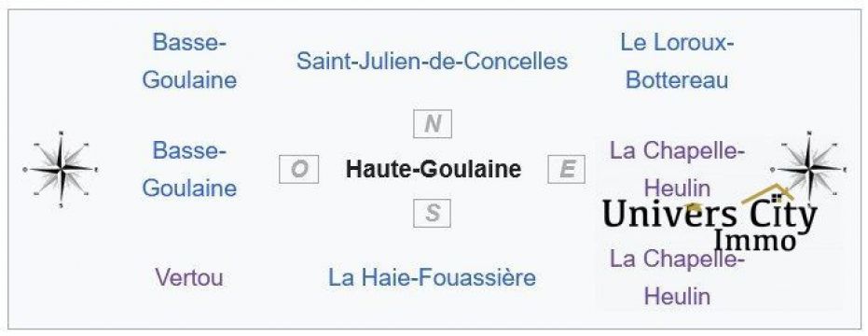
Task: Open the Saint-Julien-de-Concelles link
Action: 432,61
